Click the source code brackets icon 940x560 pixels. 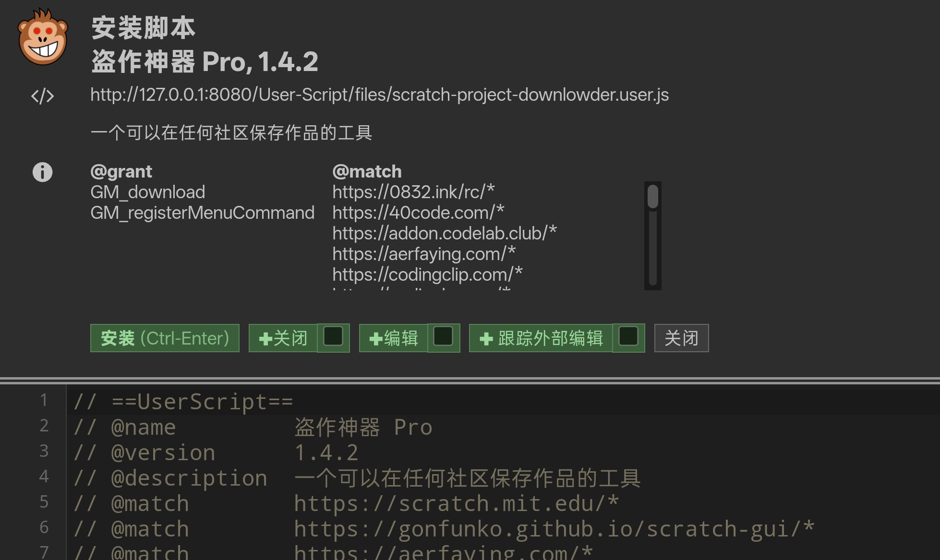[42, 96]
